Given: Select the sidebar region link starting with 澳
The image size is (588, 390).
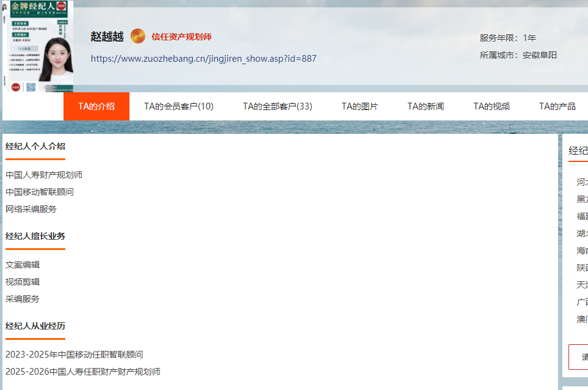Looking at the screenshot, I should (582, 319).
